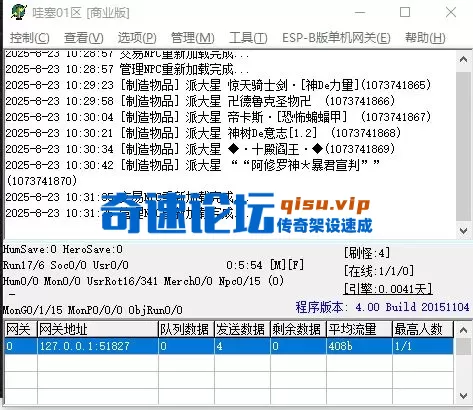Screen dimensions: 473x410
Task: Click the gateway table scroll up arrow
Action: point(463,330)
